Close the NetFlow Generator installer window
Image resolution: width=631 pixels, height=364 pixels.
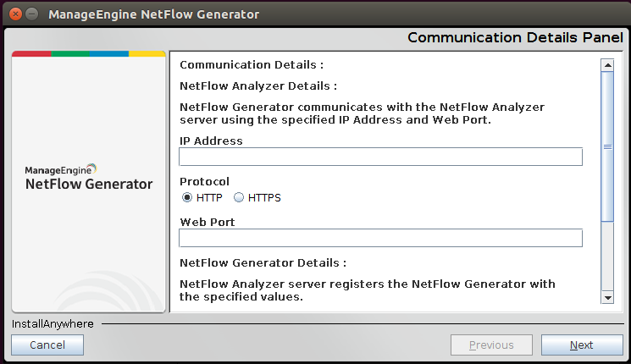tap(14, 14)
